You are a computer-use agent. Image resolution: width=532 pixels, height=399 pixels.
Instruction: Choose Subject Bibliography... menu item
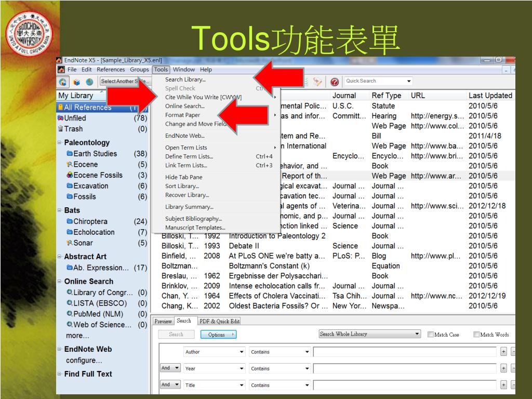pyautogui.click(x=194, y=219)
